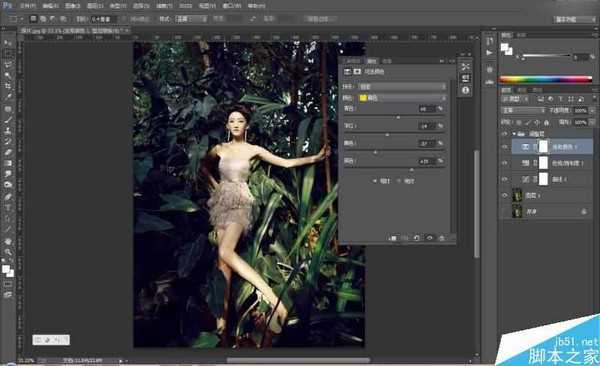Select the Eraser tool
Image resolution: width=600 pixels, height=366 pixels.
tap(8, 152)
